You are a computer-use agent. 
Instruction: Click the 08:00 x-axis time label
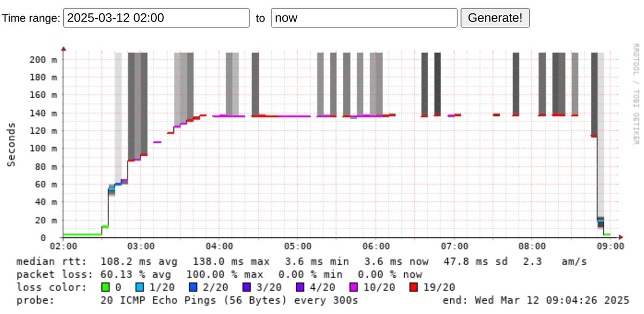tap(532, 246)
